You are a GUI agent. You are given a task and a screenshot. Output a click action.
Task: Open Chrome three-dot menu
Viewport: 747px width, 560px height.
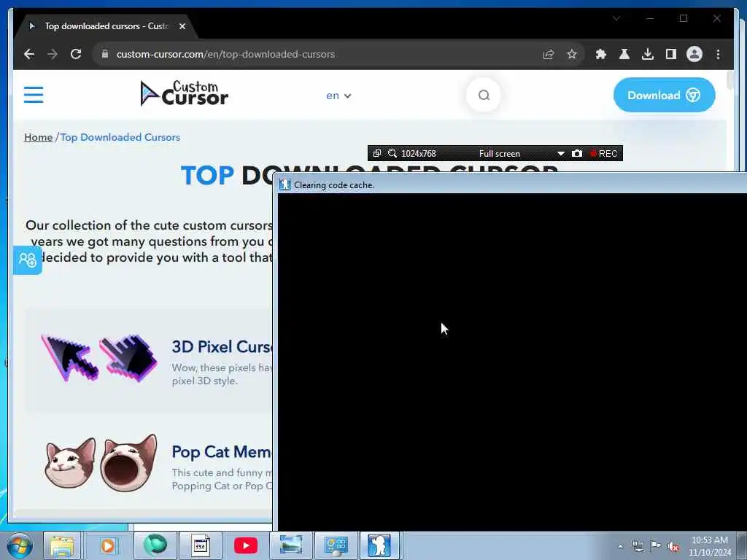pos(718,54)
